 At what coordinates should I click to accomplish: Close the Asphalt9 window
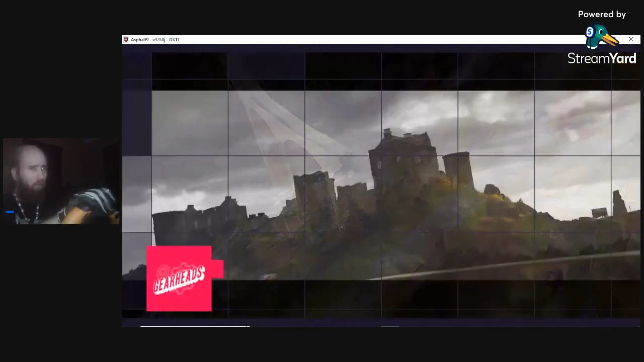click(631, 39)
